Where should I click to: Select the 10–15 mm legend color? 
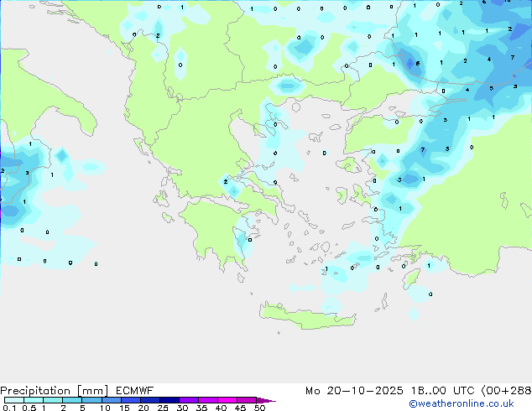pos(111,400)
